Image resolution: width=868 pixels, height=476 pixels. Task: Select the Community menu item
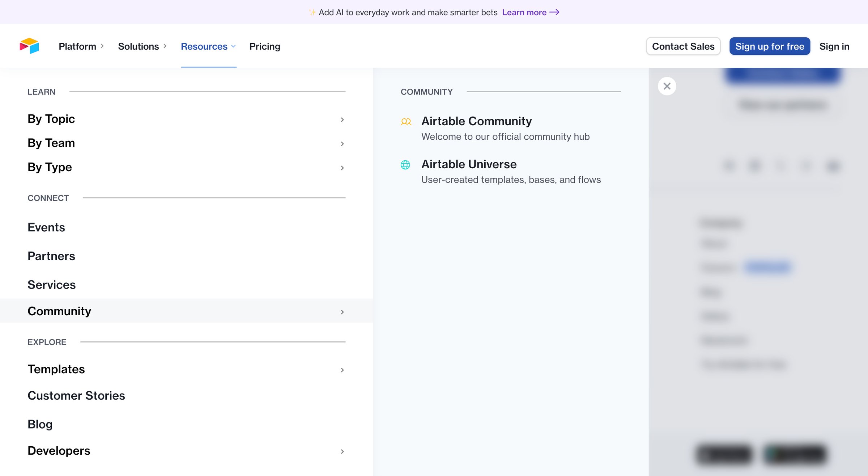click(x=186, y=311)
